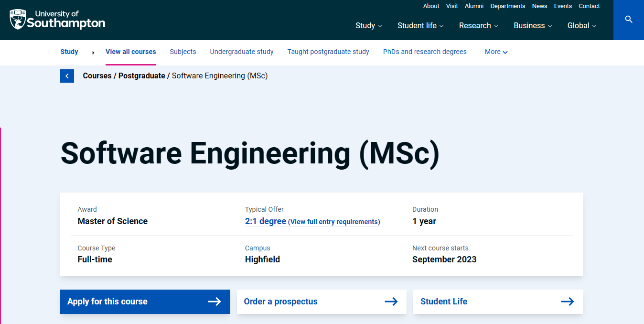Viewport: 644px width, 324px height.
Task: Open the Student life dropdown menu
Action: click(x=420, y=26)
